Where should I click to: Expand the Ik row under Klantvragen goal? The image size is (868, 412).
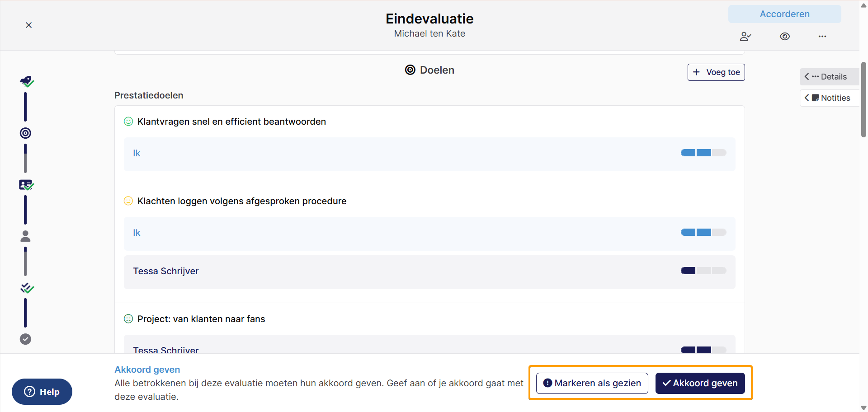click(x=429, y=154)
